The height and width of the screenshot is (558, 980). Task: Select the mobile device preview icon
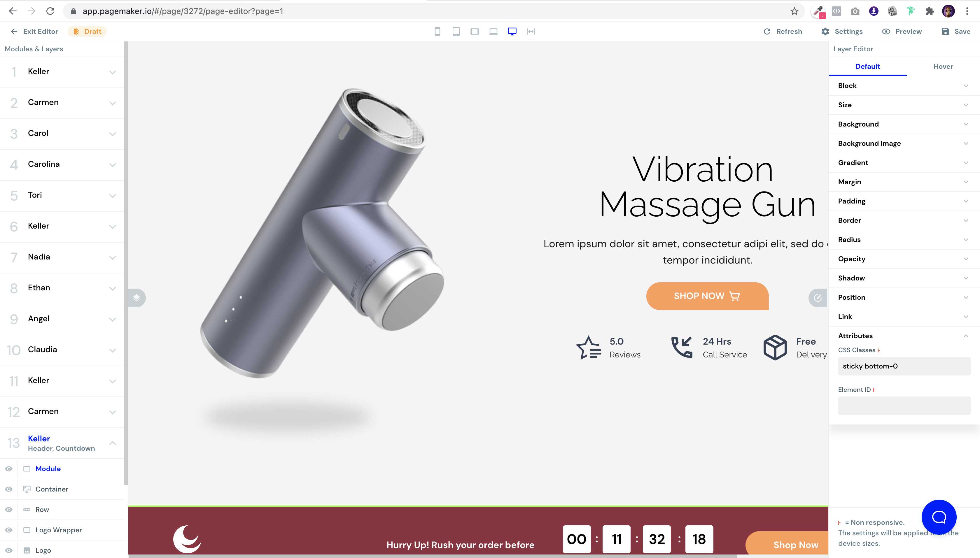click(437, 31)
